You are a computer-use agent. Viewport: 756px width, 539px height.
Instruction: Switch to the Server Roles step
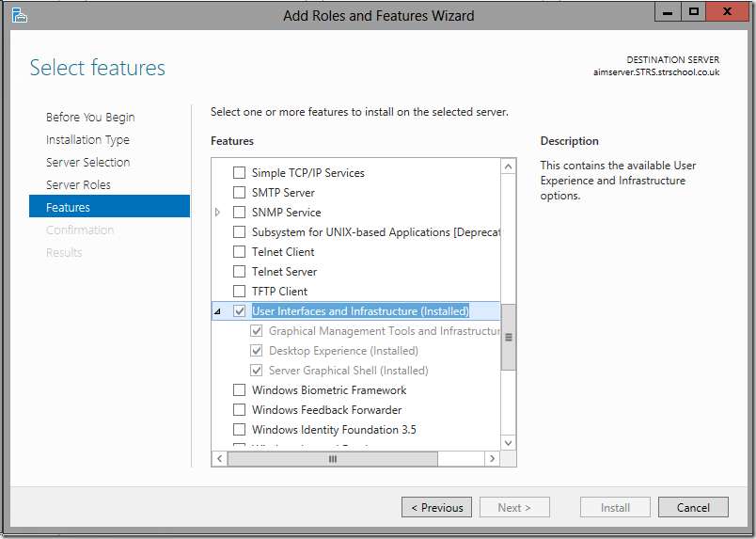(78, 184)
